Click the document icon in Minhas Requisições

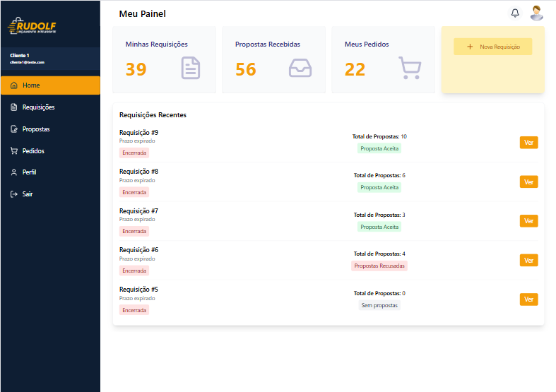(190, 68)
